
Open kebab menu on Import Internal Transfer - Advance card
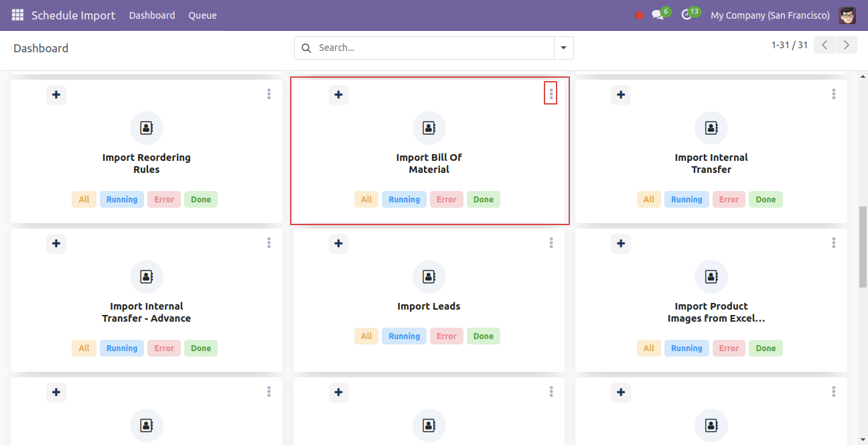click(x=269, y=243)
